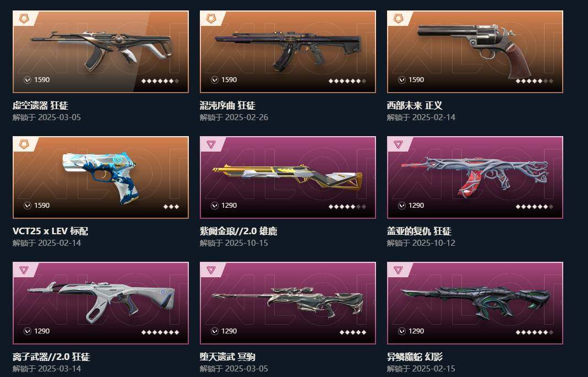The width and height of the screenshot is (588, 377).
Task: Click the 紫阙金琅//2.0 雄鹿 title text
Action: click(x=238, y=231)
